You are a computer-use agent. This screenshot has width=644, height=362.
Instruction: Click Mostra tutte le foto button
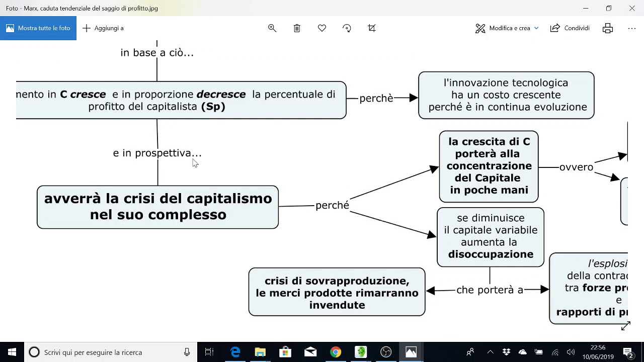pos(38,28)
